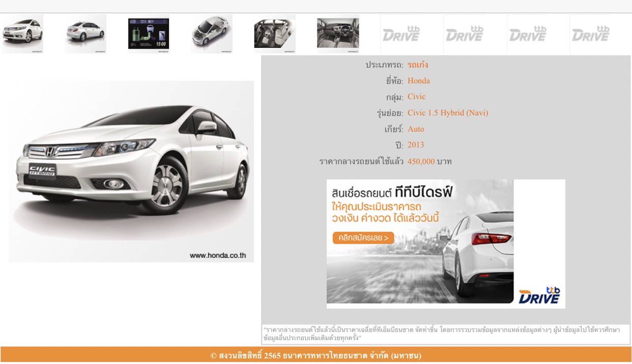
Task: Click the www.honda.co.th caption on photo
Action: tap(218, 255)
